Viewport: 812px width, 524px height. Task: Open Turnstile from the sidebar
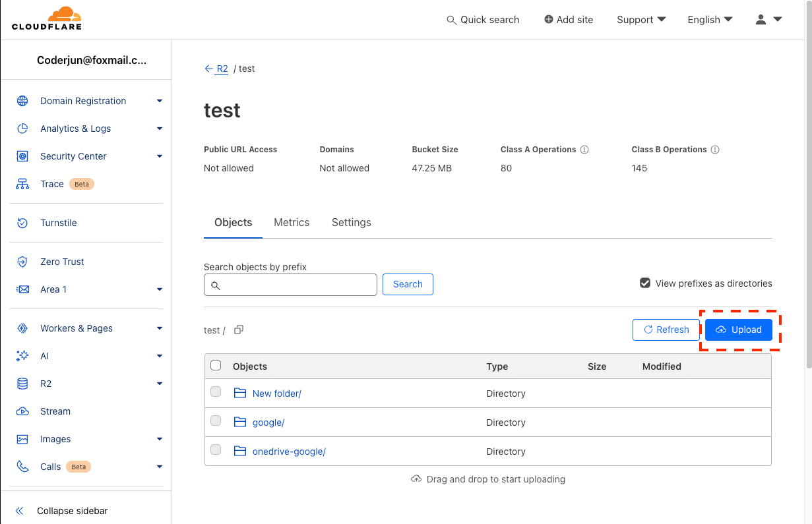pyautogui.click(x=59, y=223)
